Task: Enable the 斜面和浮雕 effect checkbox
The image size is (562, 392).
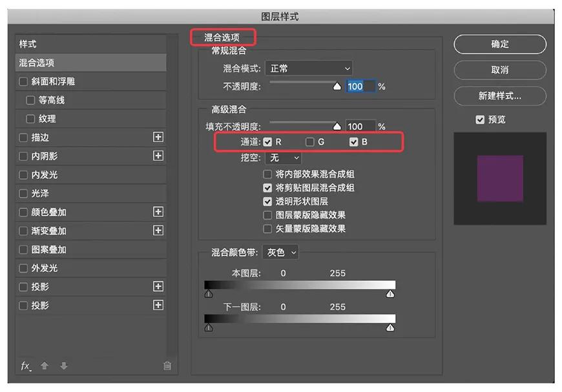Action: click(24, 81)
